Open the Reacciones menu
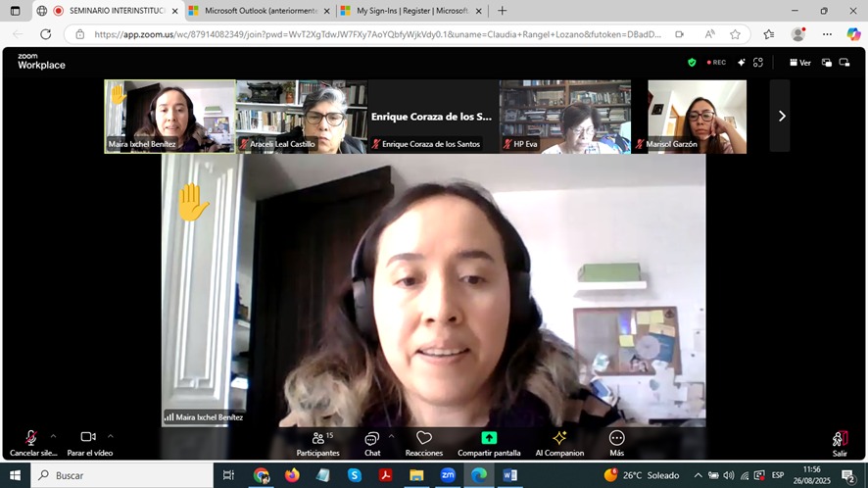 (423, 443)
